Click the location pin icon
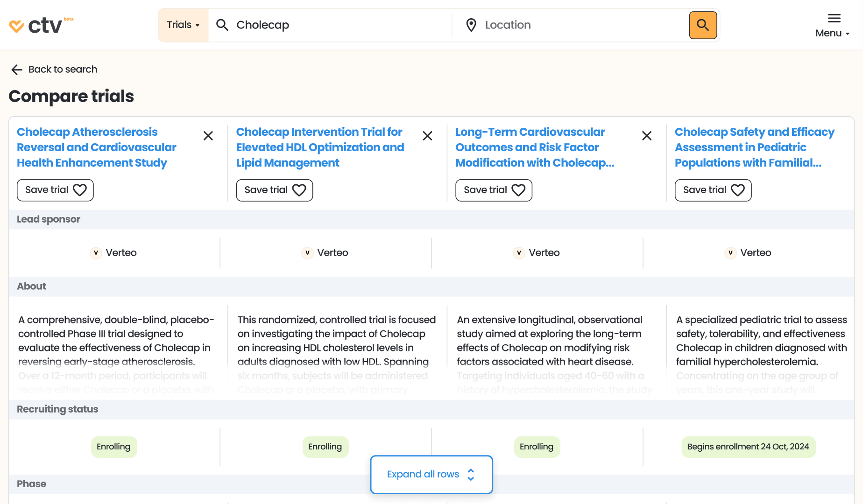 [471, 25]
